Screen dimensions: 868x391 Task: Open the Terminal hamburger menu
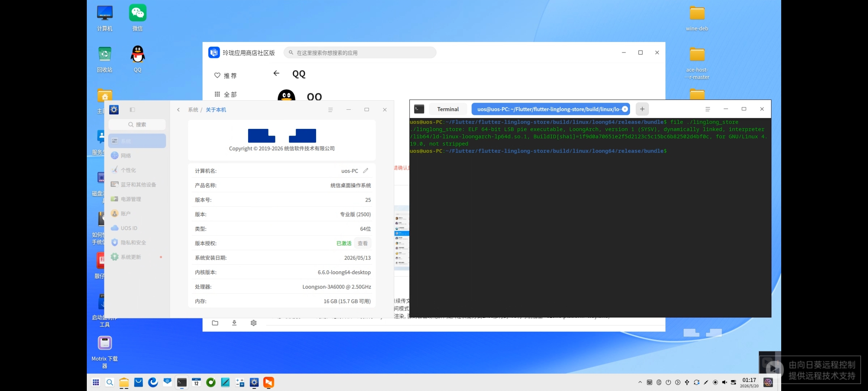[x=708, y=109]
